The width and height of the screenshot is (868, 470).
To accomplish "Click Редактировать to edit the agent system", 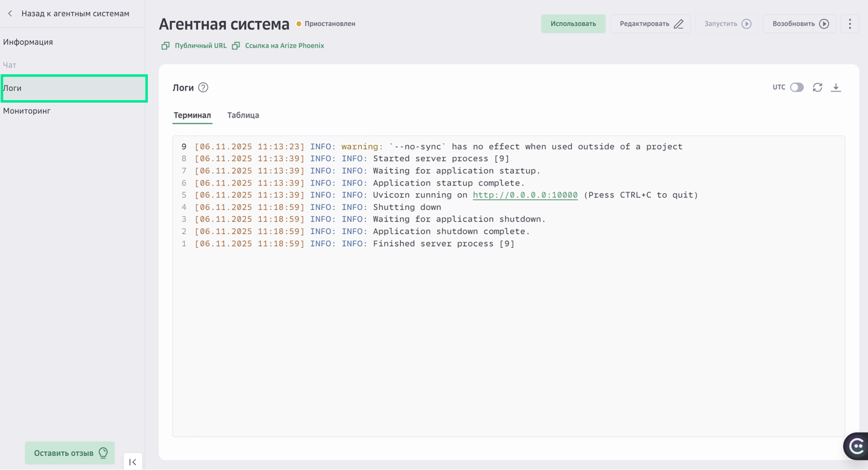I will [650, 24].
